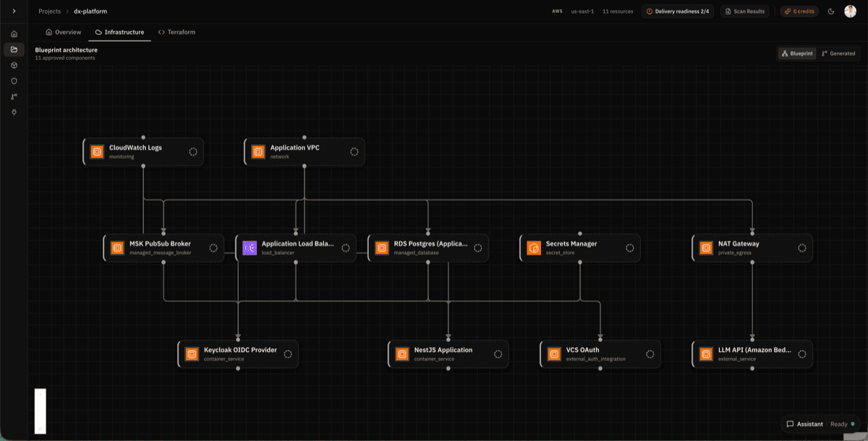Image resolution: width=868 pixels, height=441 pixels.
Task: Click the NestJS Application node icon
Action: point(402,354)
